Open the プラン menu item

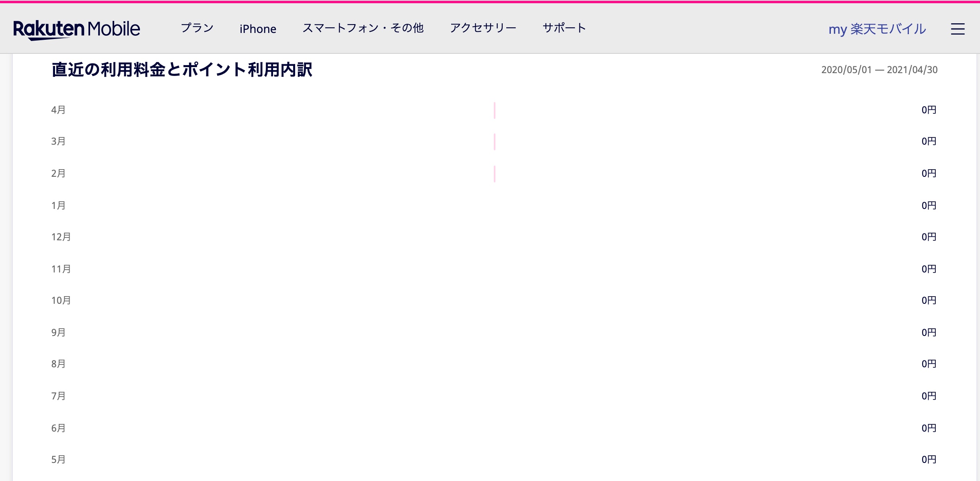197,28
